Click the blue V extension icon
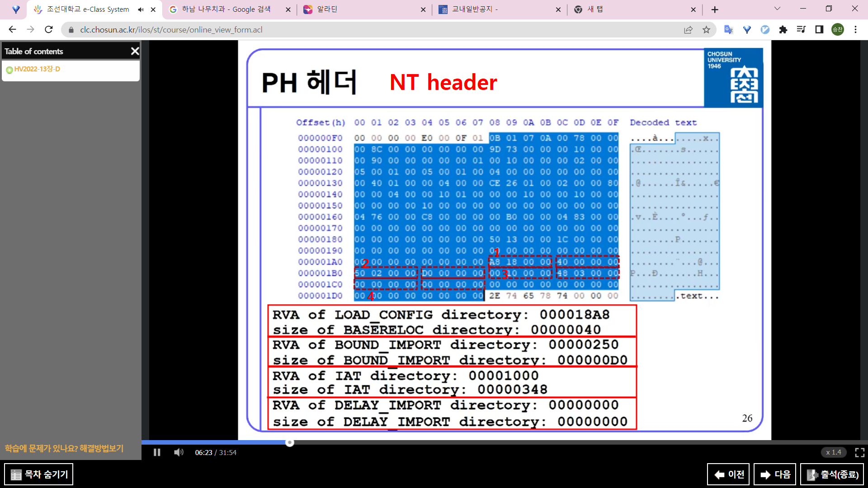Image resolution: width=868 pixels, height=488 pixels. click(747, 29)
